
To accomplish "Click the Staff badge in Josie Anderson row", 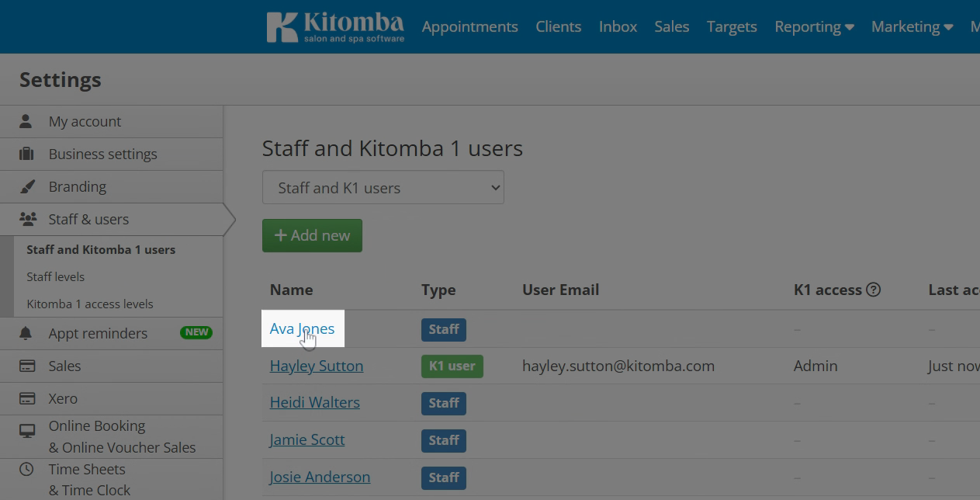I will point(444,477).
